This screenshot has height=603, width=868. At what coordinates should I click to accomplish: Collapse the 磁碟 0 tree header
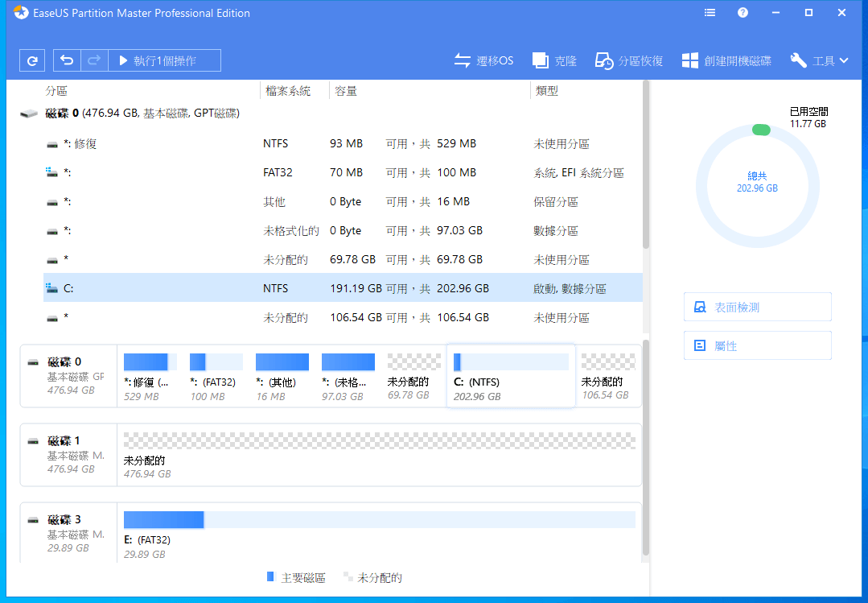click(x=29, y=114)
